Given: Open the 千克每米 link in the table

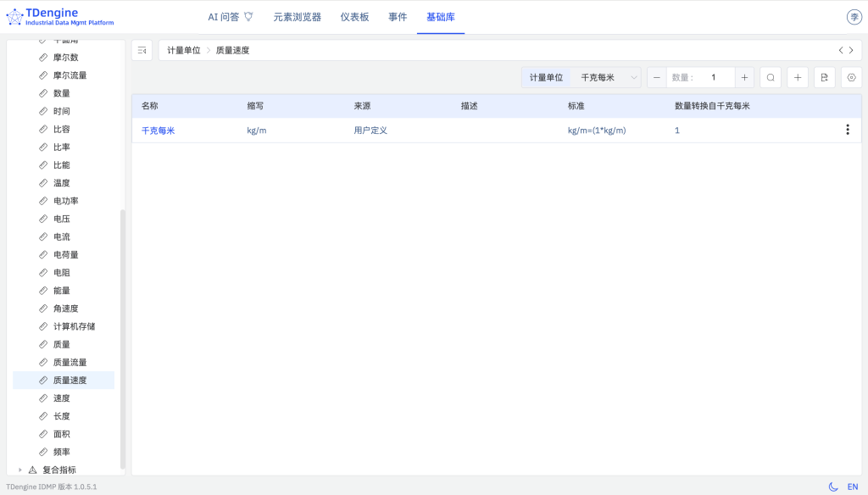Looking at the screenshot, I should coord(158,130).
